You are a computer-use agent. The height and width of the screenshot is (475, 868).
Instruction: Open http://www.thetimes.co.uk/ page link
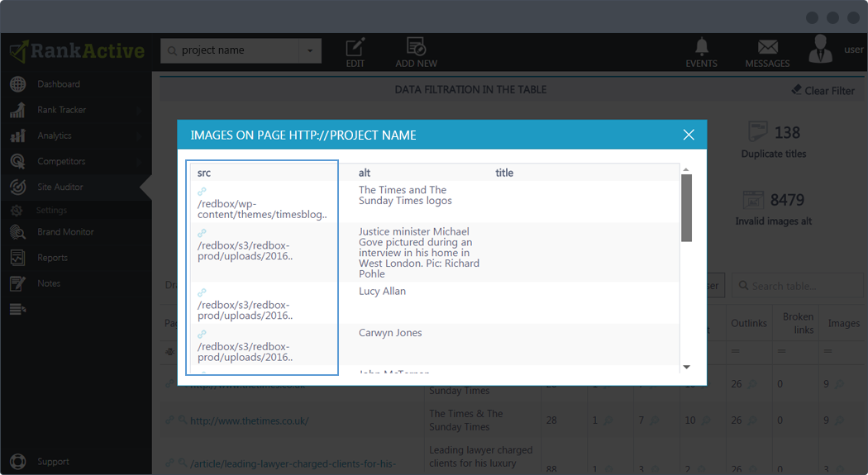250,420
